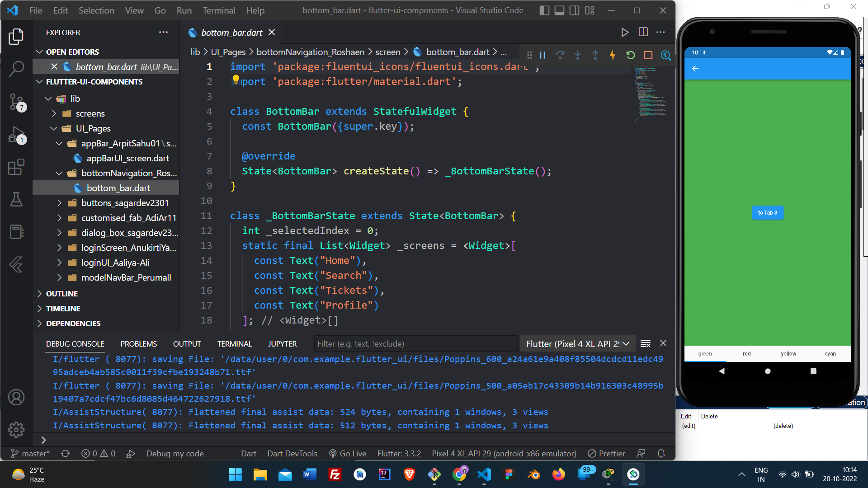Launch Chrome from the taskbar
Screen dimensions: 868x488
pyautogui.click(x=460, y=475)
